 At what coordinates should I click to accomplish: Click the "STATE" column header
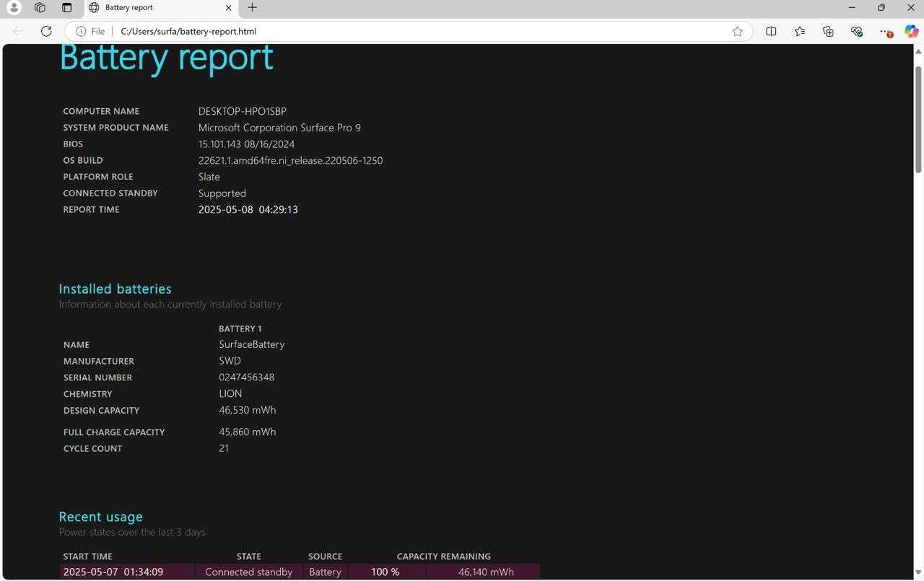(x=249, y=556)
